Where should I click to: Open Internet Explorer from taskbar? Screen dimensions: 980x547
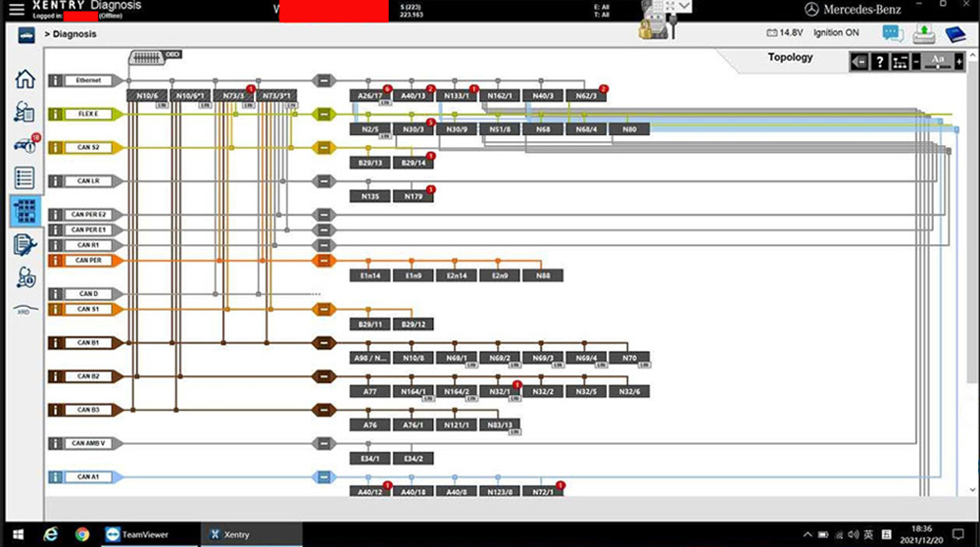click(51, 534)
